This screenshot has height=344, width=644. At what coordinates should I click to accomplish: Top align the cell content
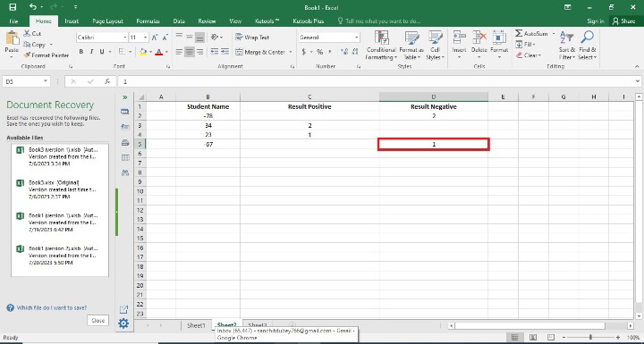(x=179, y=37)
